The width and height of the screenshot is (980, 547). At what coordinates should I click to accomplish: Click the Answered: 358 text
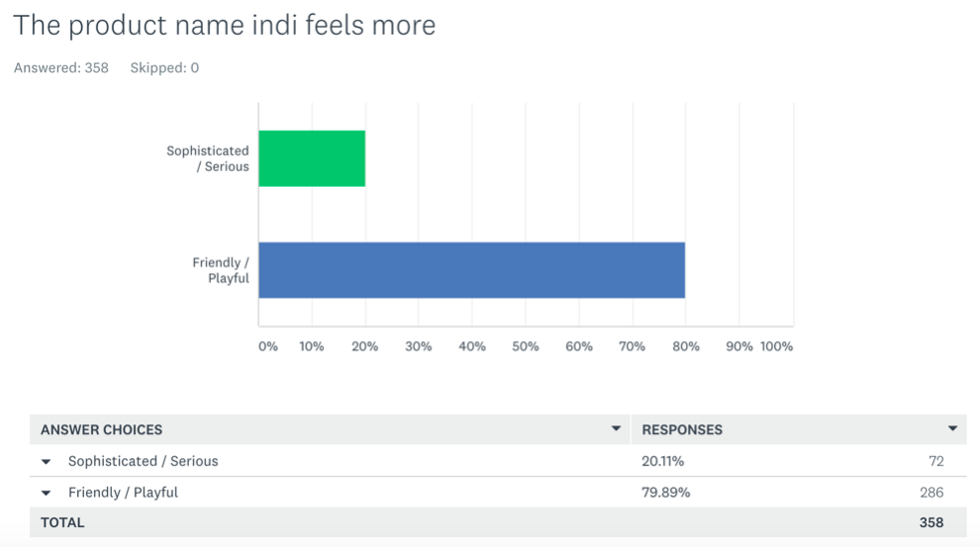[61, 67]
